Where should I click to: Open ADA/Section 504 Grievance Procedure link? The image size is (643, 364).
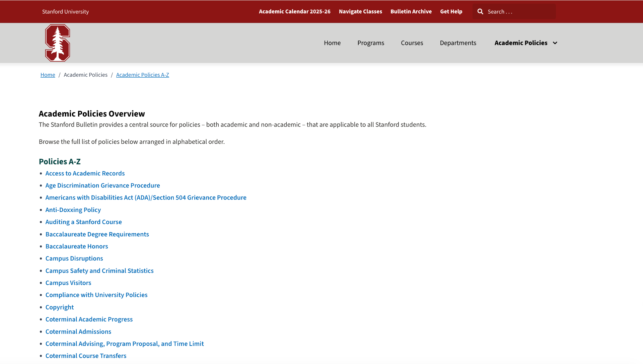pyautogui.click(x=146, y=198)
